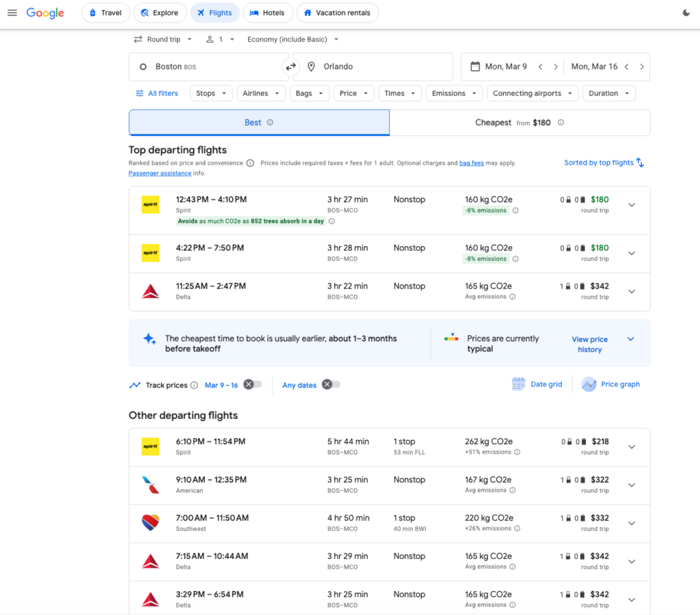Expand View price history panel
The width and height of the screenshot is (700, 615).
tap(630, 339)
